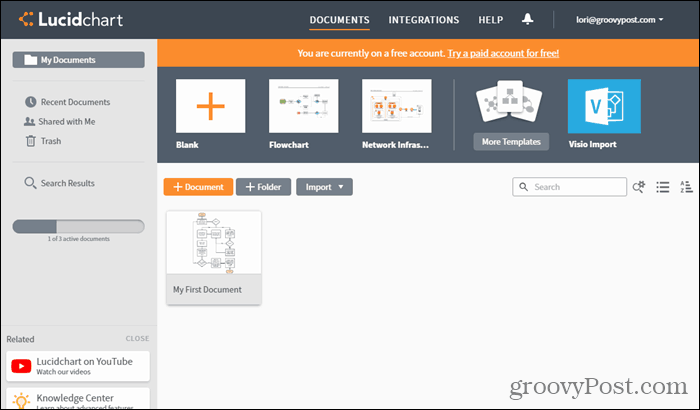The width and height of the screenshot is (700, 410).
Task: Click the A-Z sort order icon
Action: click(x=686, y=187)
